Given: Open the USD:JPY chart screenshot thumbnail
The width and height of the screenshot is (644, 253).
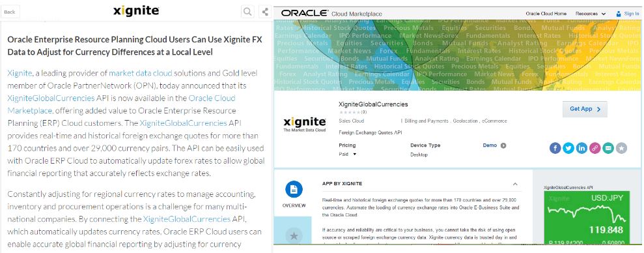Looking at the screenshot, I should (x=587, y=218).
